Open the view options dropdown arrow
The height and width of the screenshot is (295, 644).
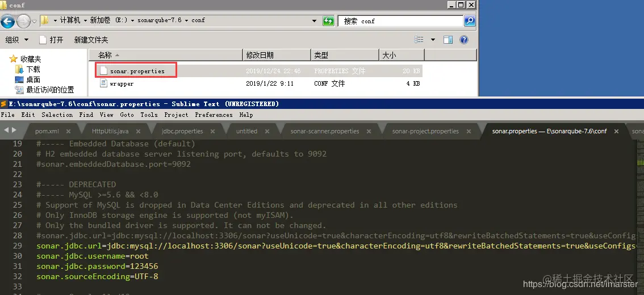point(433,40)
